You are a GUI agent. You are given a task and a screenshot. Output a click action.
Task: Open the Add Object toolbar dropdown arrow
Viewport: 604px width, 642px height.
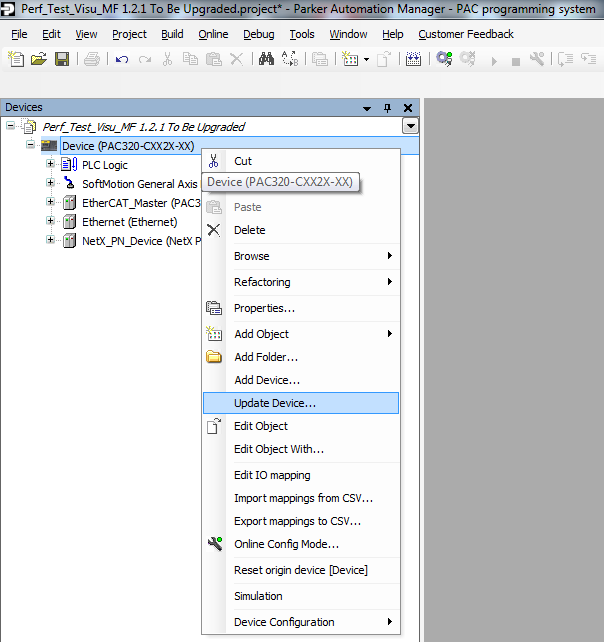pyautogui.click(x=366, y=60)
